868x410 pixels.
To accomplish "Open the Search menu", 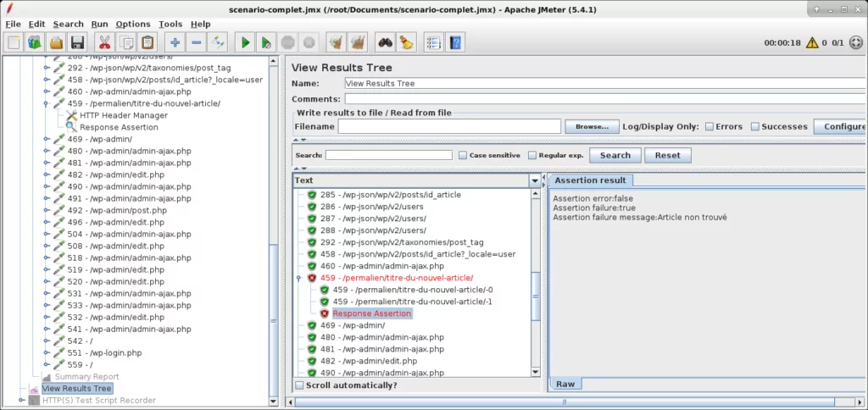I will pyautogui.click(x=68, y=25).
